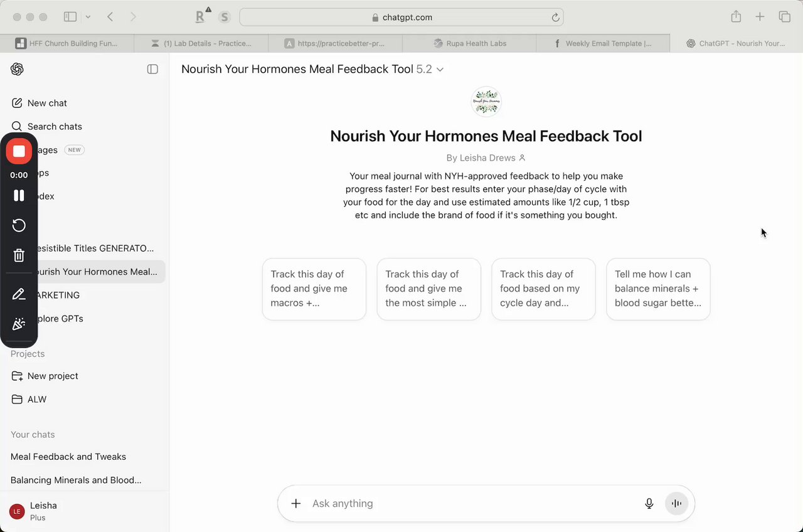Screen dimensions: 803x532
Task: Click the S extension icon in toolbar
Action: click(x=225, y=17)
